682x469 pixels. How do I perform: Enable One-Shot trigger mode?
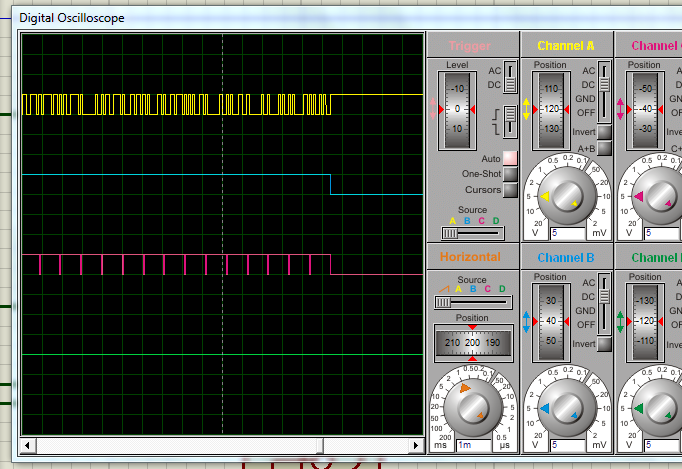(510, 174)
